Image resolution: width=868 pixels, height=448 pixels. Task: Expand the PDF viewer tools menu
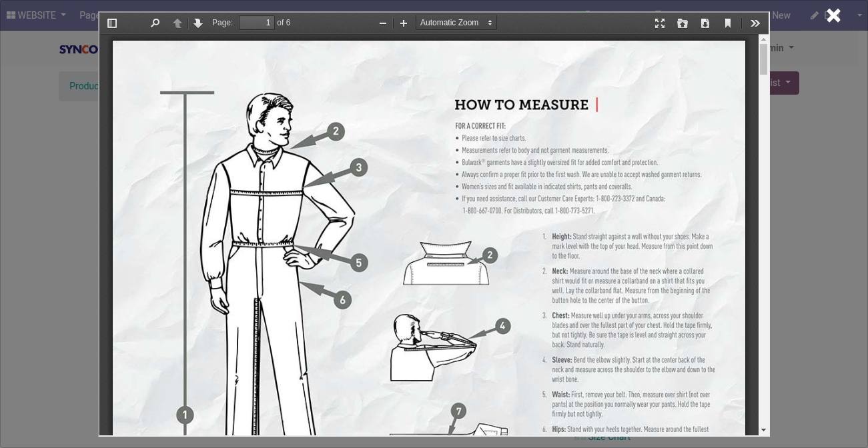point(755,23)
